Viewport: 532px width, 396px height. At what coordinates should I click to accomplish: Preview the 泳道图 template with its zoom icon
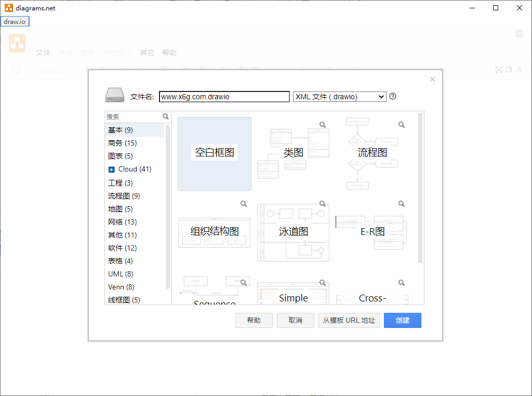point(323,204)
